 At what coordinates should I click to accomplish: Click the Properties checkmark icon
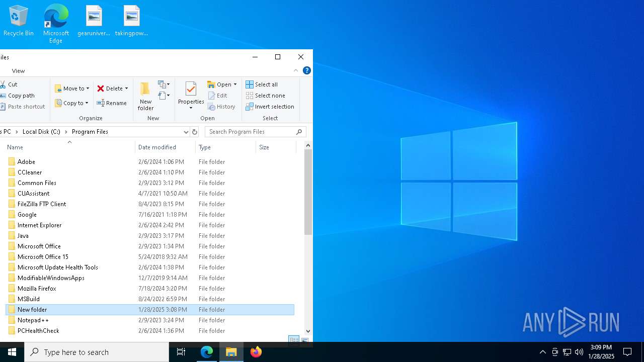click(x=191, y=89)
